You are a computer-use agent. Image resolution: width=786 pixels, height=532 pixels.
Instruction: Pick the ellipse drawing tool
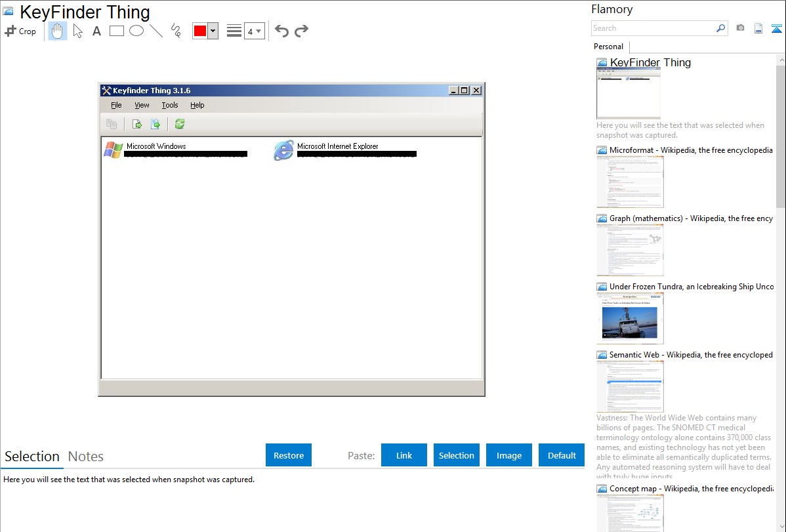coord(136,31)
